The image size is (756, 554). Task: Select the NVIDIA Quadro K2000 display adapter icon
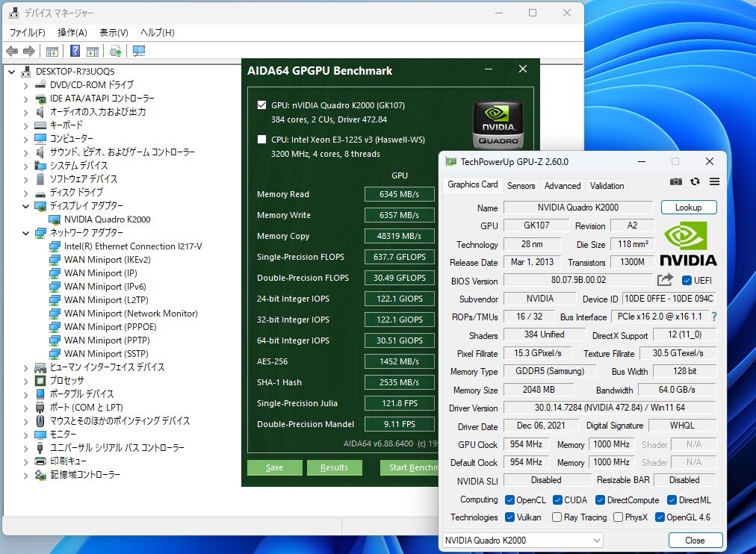pos(55,220)
